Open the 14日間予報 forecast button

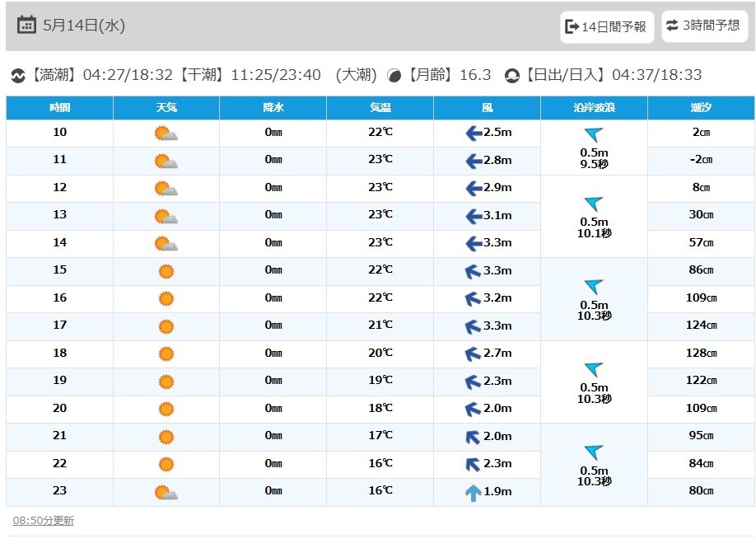[x=607, y=26]
